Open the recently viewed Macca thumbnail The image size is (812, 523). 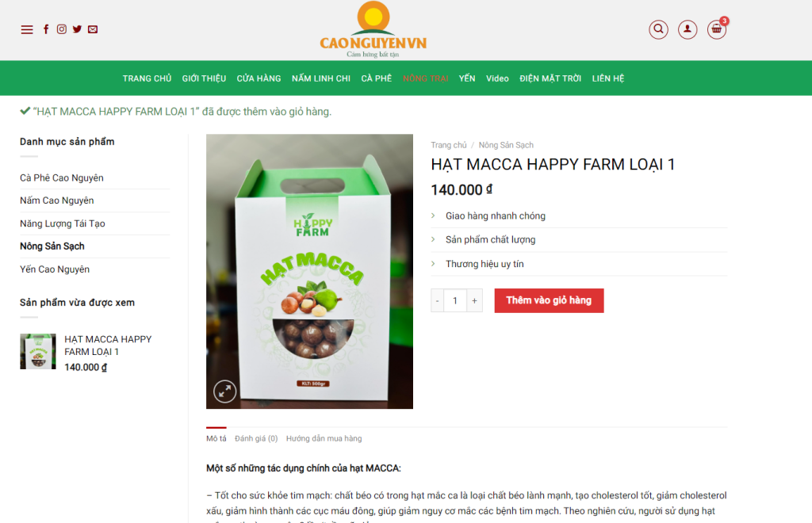(38, 351)
